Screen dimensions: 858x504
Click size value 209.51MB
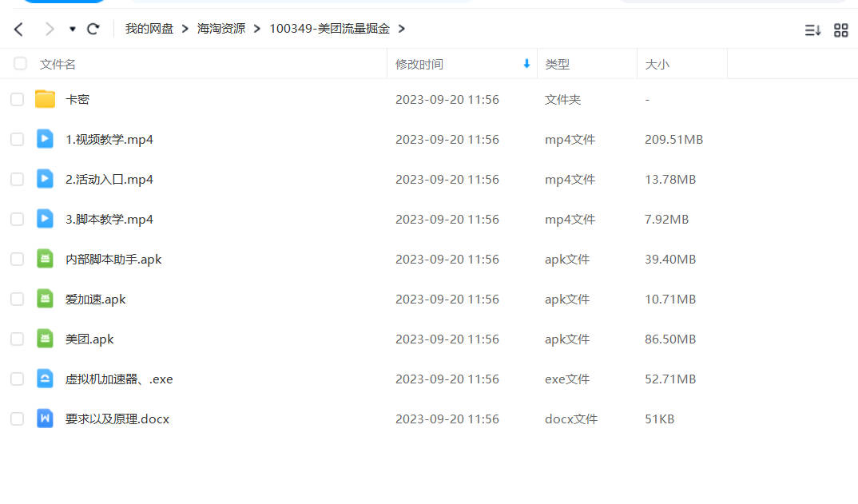(673, 140)
